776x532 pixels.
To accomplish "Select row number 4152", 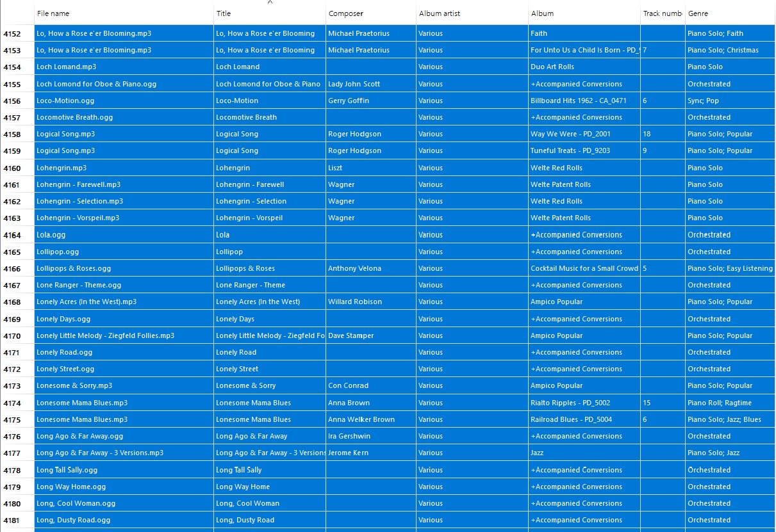I will click(x=12, y=34).
